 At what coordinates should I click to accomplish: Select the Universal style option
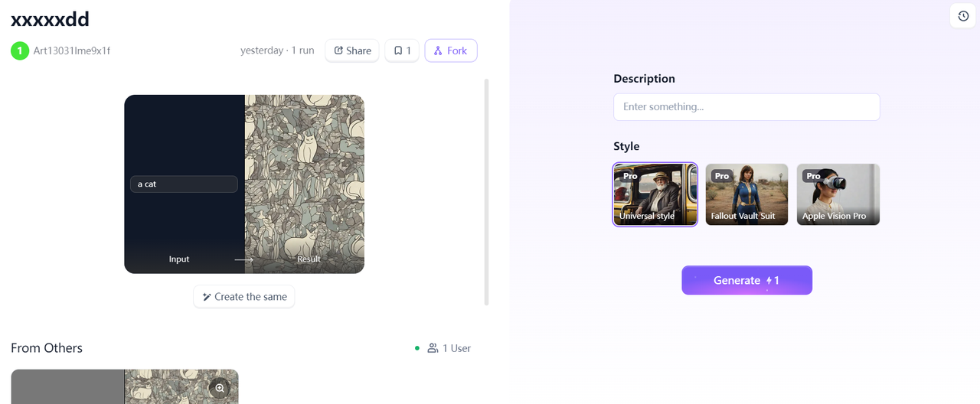coord(655,194)
